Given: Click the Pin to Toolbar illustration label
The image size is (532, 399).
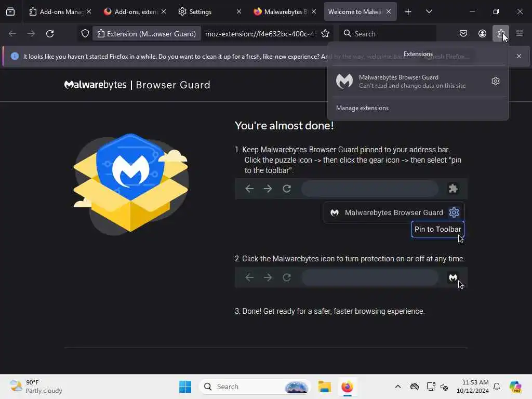Looking at the screenshot, I should [437, 229].
